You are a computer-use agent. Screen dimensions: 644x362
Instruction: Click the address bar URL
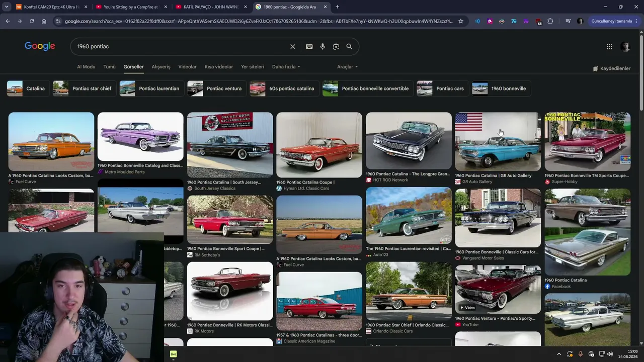259,21
